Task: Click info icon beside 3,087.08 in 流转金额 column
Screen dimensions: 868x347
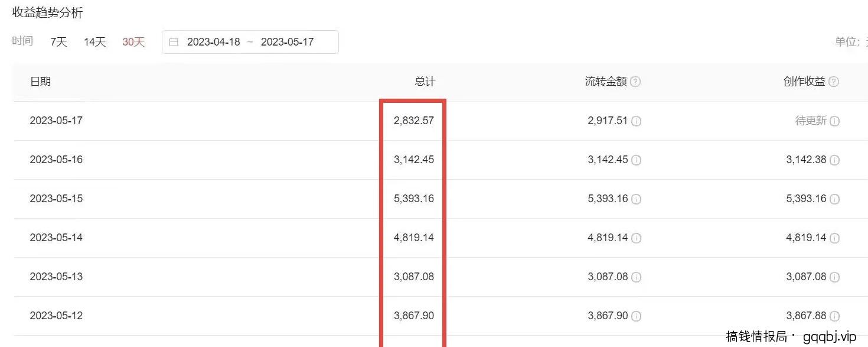Action: (x=636, y=277)
